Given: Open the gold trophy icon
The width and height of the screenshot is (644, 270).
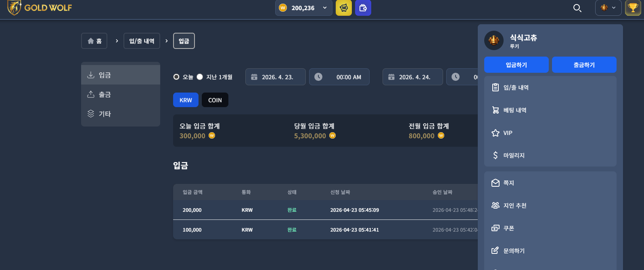Looking at the screenshot, I should tap(633, 8).
